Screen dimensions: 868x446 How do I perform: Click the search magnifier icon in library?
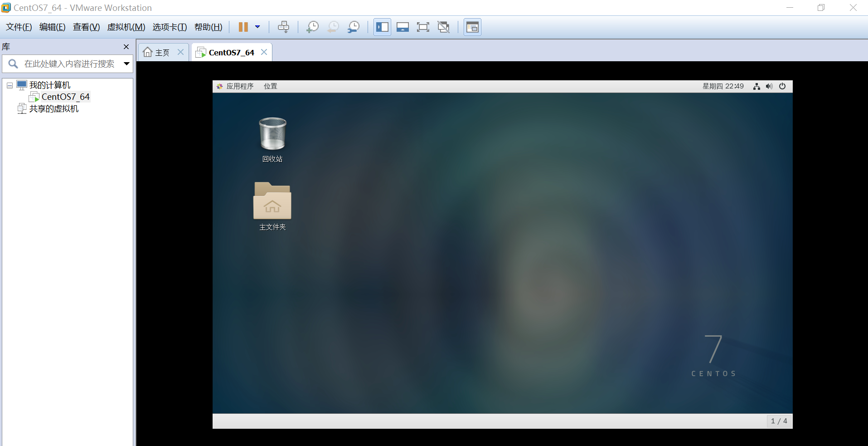pyautogui.click(x=13, y=64)
